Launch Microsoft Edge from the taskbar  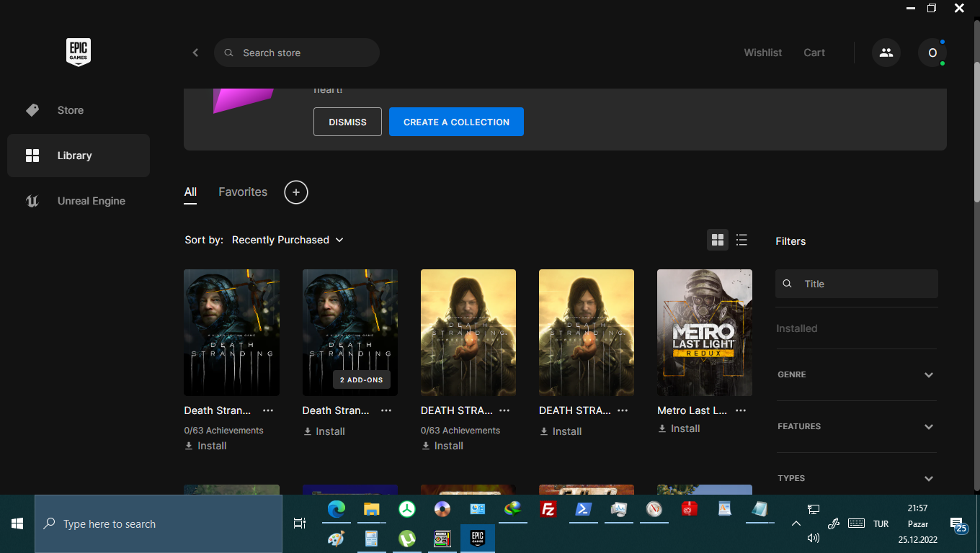click(337, 509)
